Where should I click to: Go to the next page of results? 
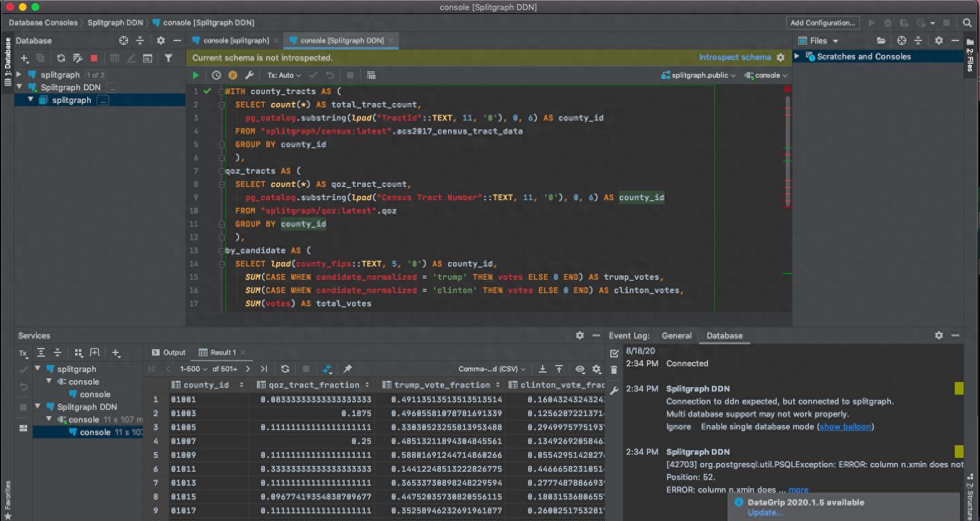(x=247, y=369)
